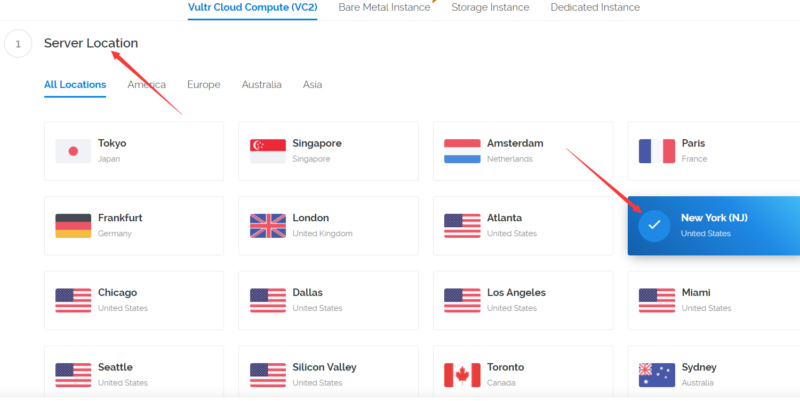
Task: Click the German flag for Frankfurt
Action: 73,226
